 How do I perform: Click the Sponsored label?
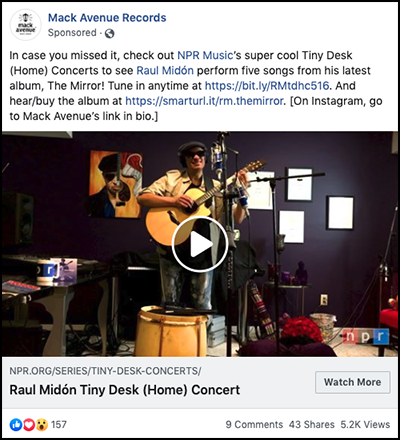(x=72, y=33)
